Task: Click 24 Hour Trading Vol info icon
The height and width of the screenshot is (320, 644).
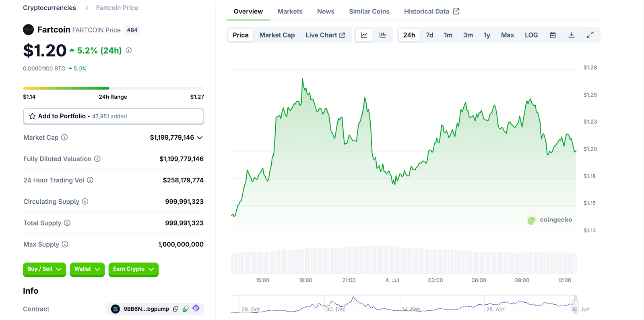Action: pos(90,180)
